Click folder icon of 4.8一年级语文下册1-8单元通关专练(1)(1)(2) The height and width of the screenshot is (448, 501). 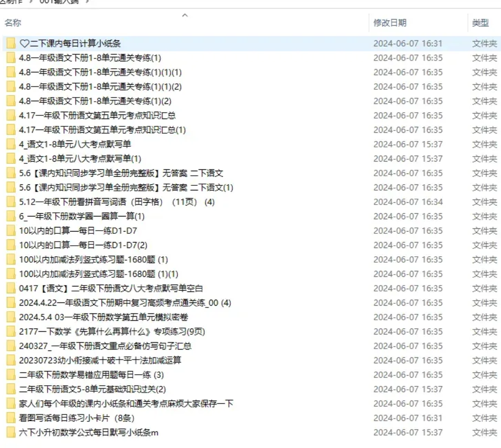tap(11, 86)
